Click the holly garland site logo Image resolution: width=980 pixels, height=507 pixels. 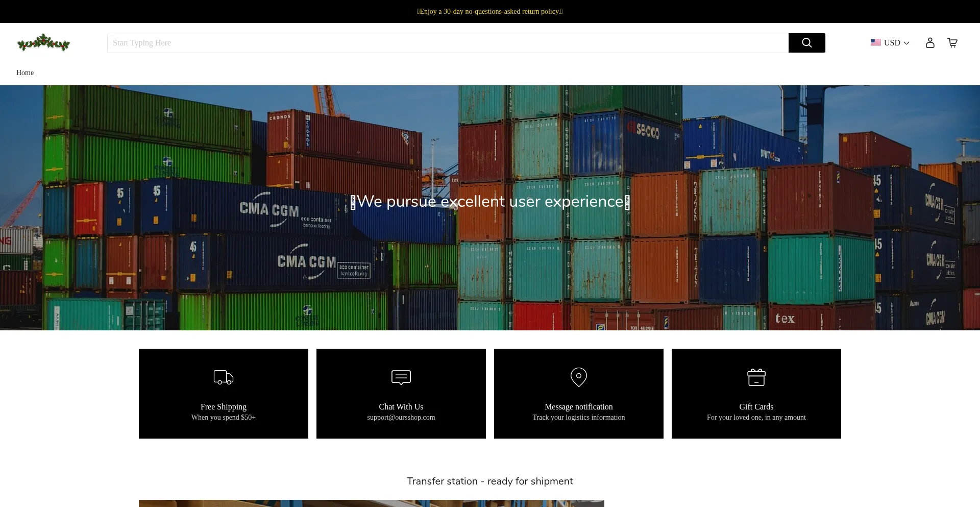coord(43,43)
